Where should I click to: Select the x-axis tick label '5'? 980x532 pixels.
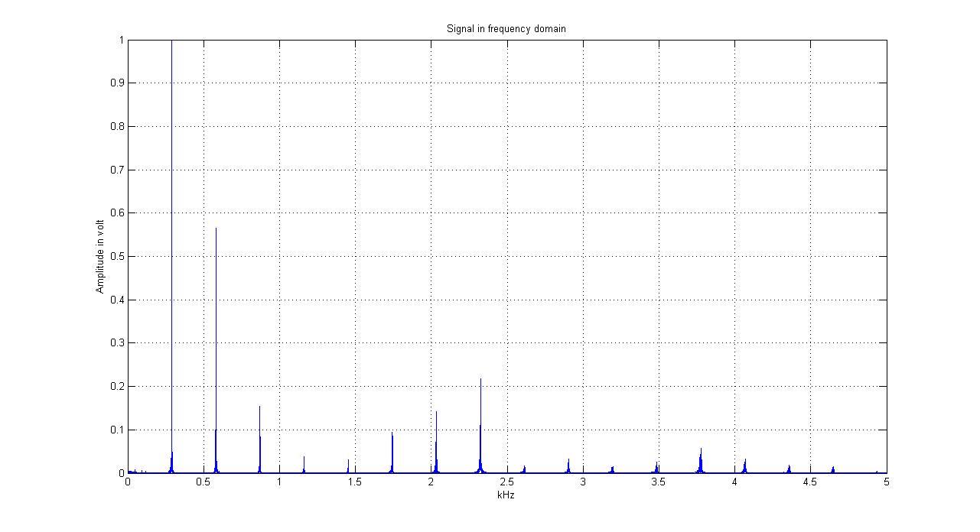[x=886, y=482]
